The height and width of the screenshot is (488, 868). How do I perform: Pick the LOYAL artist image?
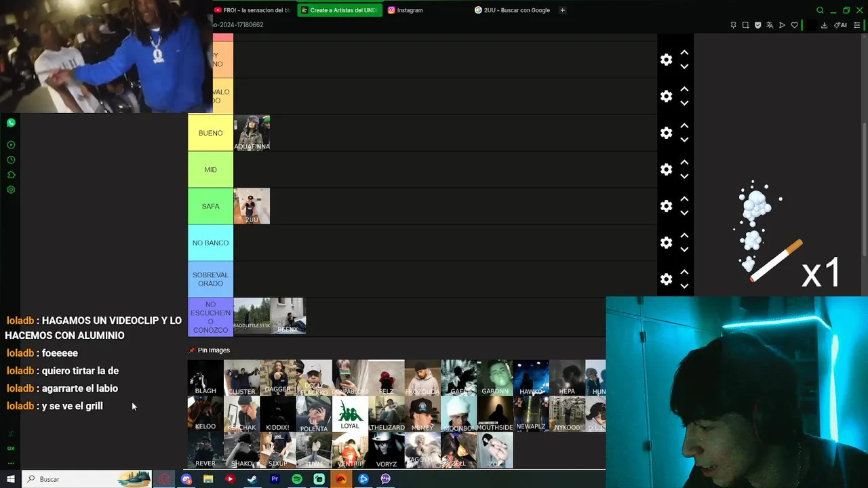(x=350, y=413)
